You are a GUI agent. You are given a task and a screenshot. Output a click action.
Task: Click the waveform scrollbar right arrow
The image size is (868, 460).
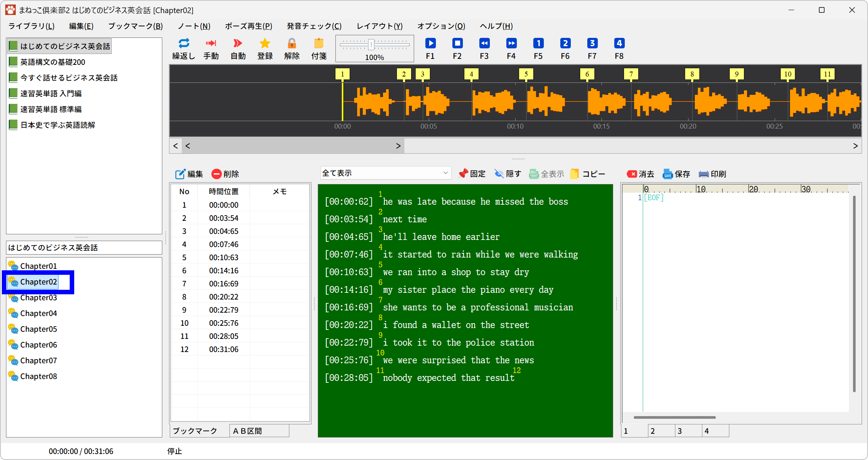coord(855,146)
